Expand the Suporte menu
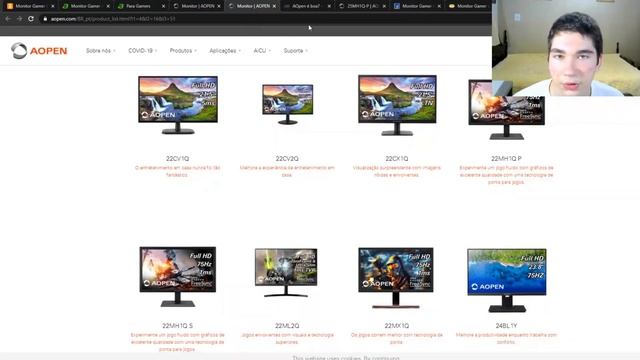The image size is (640, 360). click(296, 51)
